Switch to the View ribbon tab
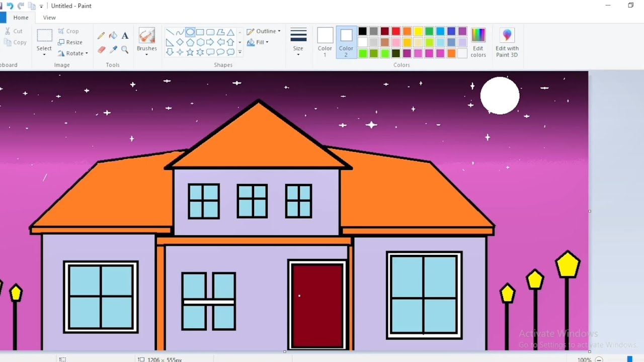Screen dimensions: 644x362 pyautogui.click(x=49, y=18)
